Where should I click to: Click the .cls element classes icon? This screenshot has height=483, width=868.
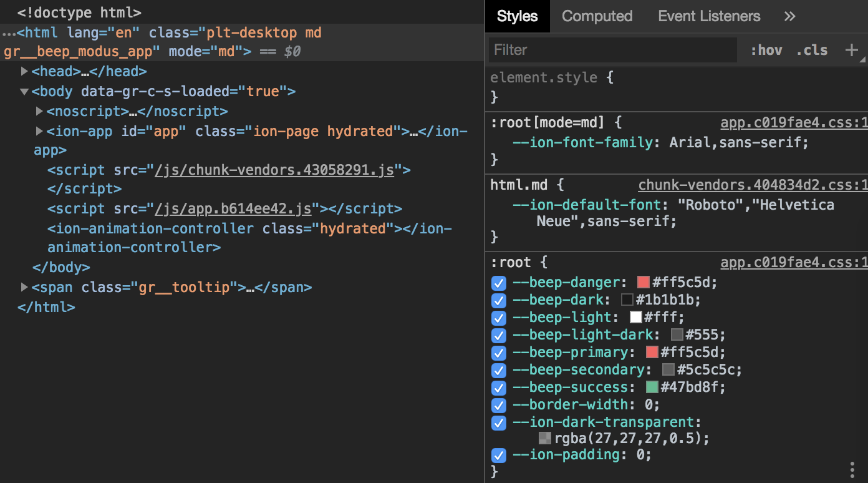(x=811, y=50)
